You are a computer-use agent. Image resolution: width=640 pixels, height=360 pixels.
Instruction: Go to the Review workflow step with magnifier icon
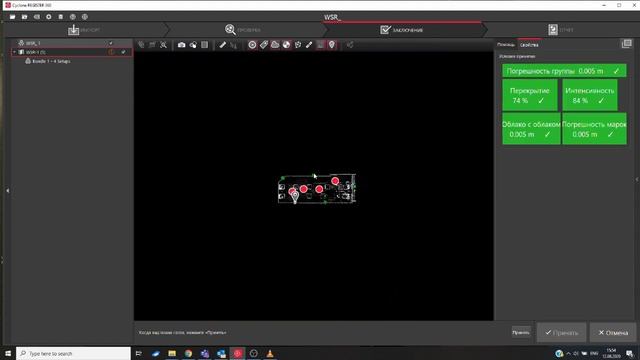pyautogui.click(x=243, y=30)
